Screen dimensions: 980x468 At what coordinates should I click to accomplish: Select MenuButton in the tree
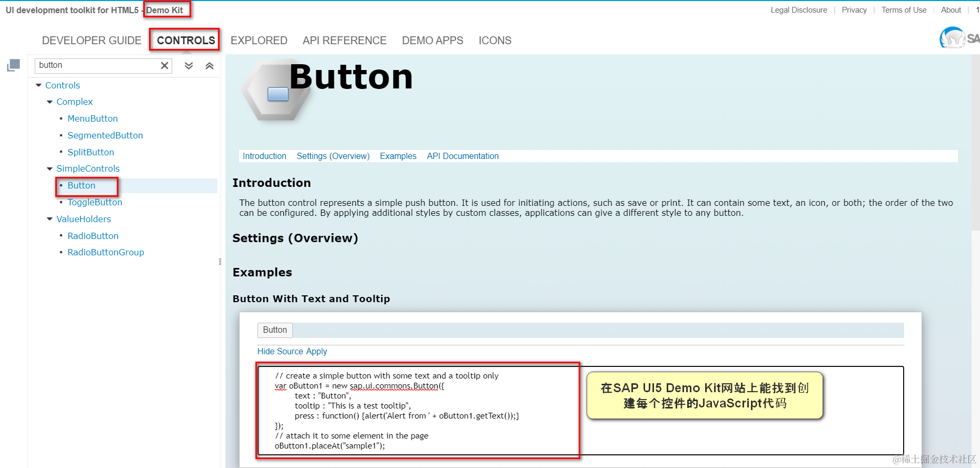[x=93, y=119]
